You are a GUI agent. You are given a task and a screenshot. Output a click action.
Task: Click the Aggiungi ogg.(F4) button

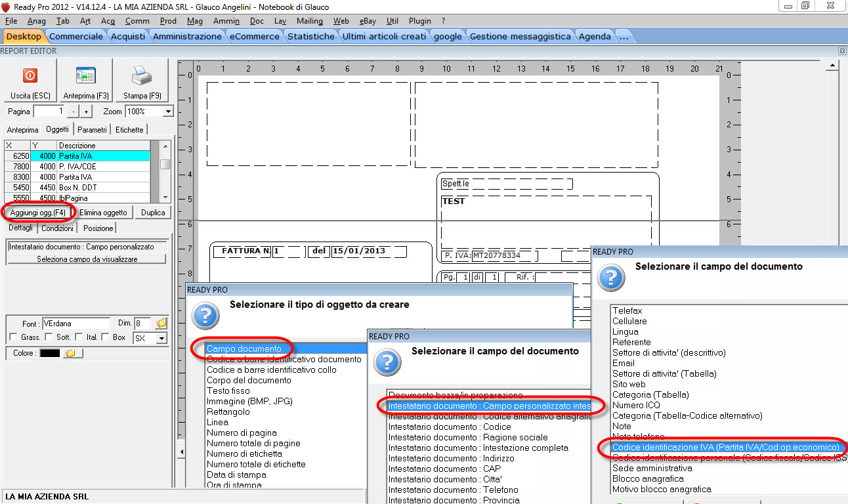pyautogui.click(x=38, y=213)
